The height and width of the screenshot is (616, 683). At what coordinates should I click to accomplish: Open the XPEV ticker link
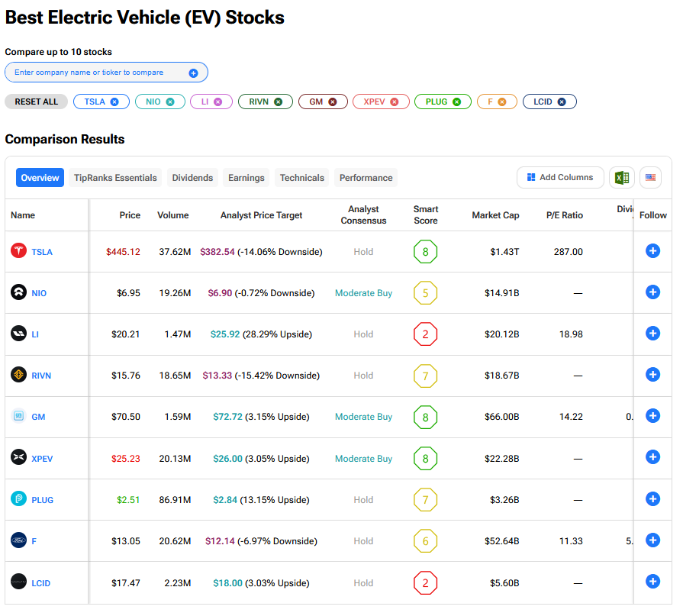tap(42, 459)
